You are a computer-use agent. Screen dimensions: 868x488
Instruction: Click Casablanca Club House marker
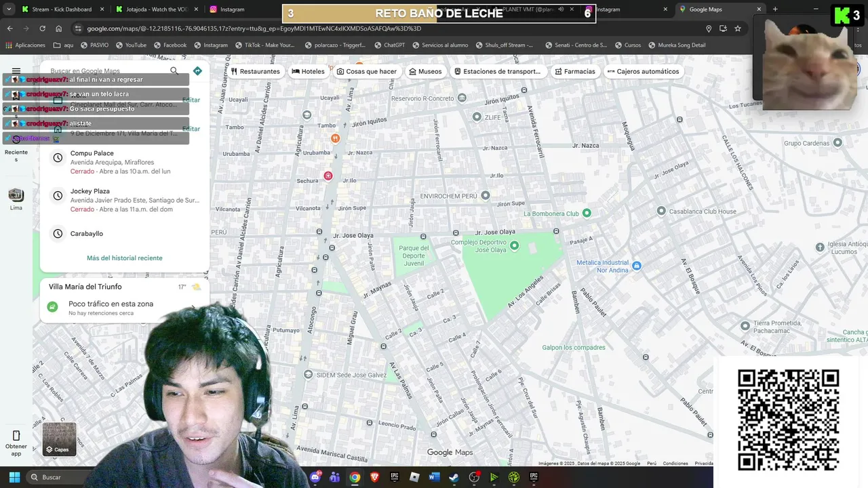[661, 211]
